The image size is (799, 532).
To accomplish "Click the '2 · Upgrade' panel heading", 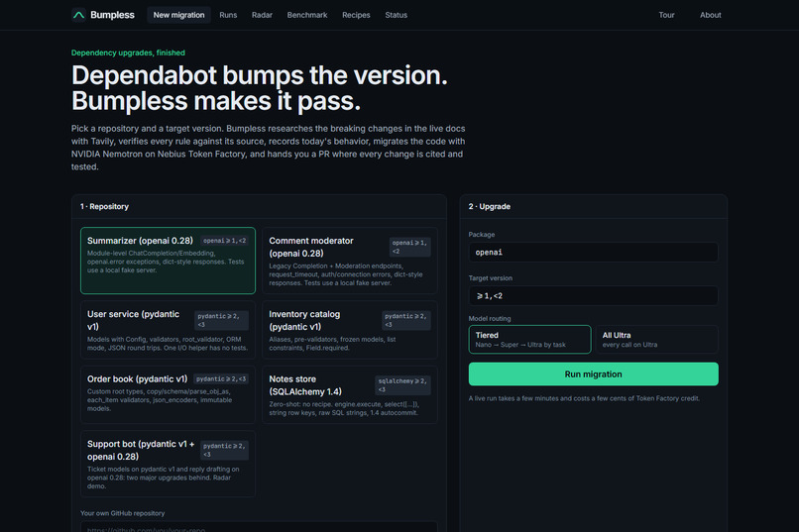I will pyautogui.click(x=489, y=207).
